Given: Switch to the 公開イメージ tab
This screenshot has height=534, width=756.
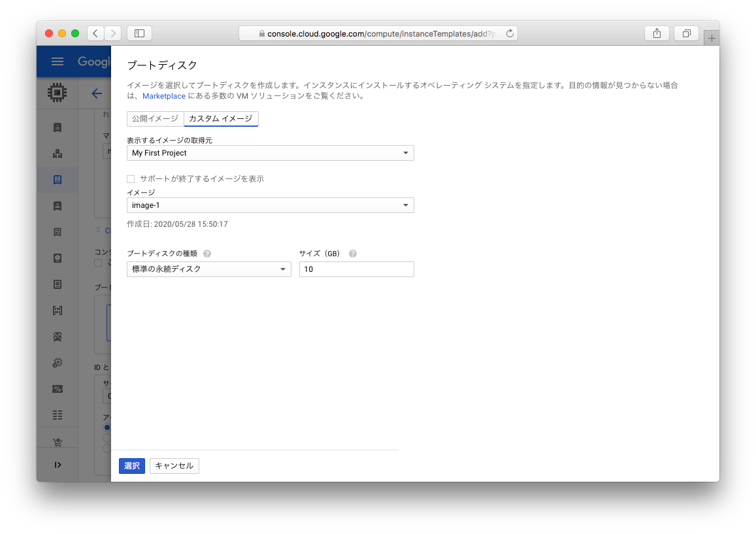Looking at the screenshot, I should click(x=155, y=118).
